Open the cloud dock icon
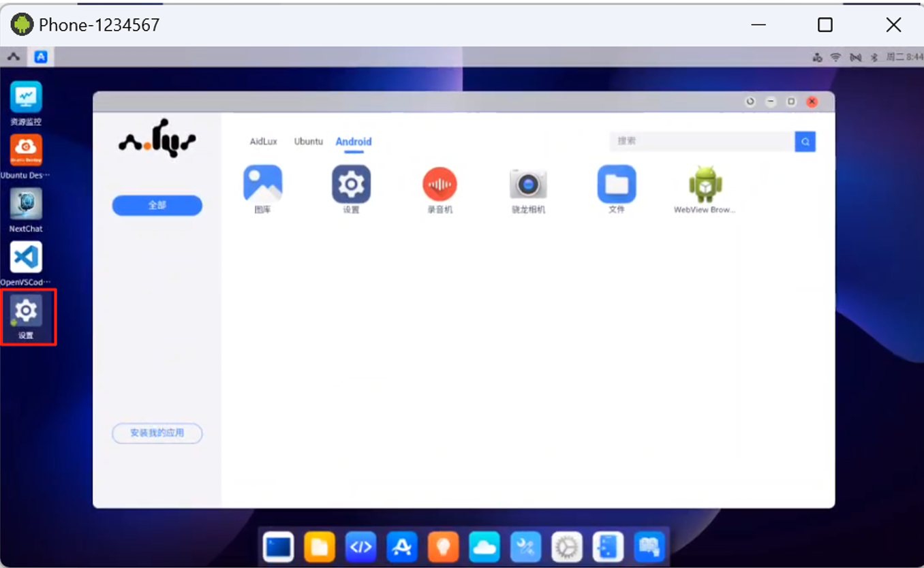The image size is (924, 568). (484, 547)
